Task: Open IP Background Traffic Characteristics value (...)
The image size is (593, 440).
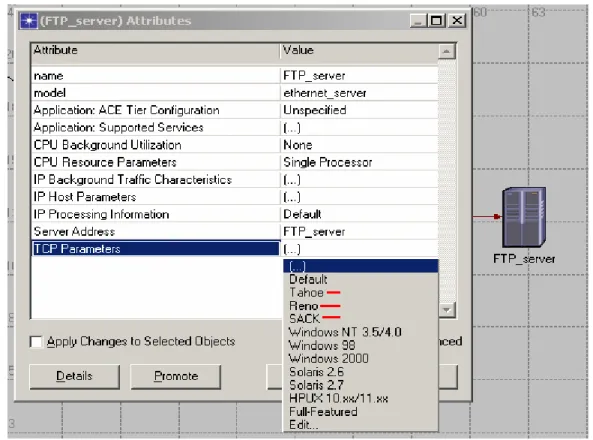Action: [359, 180]
